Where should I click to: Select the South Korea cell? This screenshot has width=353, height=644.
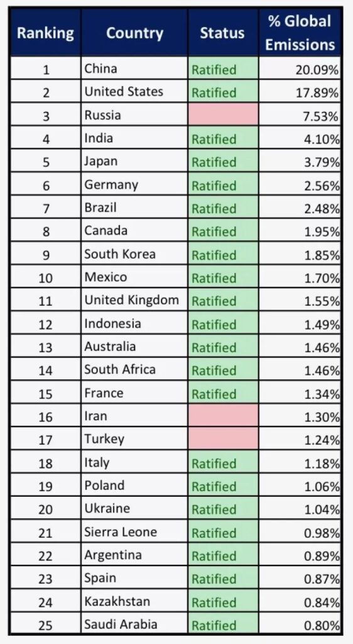(134, 253)
